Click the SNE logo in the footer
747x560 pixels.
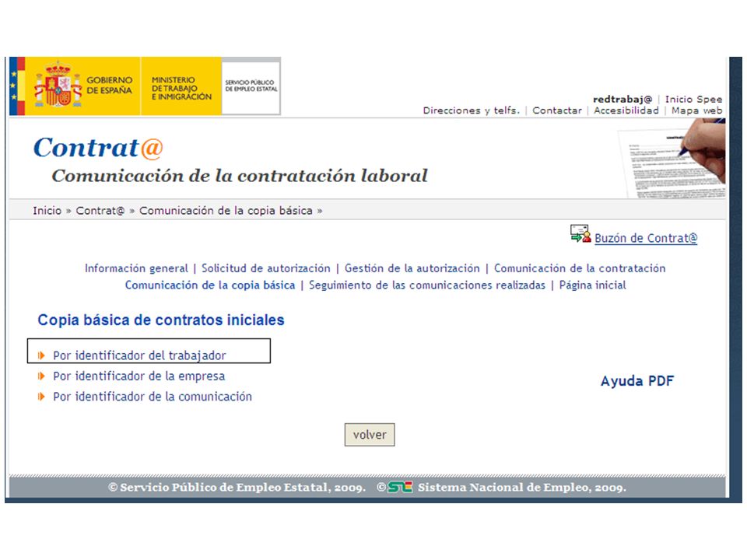(x=400, y=487)
